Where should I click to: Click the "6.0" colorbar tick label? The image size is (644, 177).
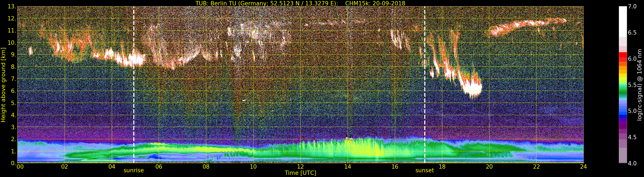coord(632,59)
